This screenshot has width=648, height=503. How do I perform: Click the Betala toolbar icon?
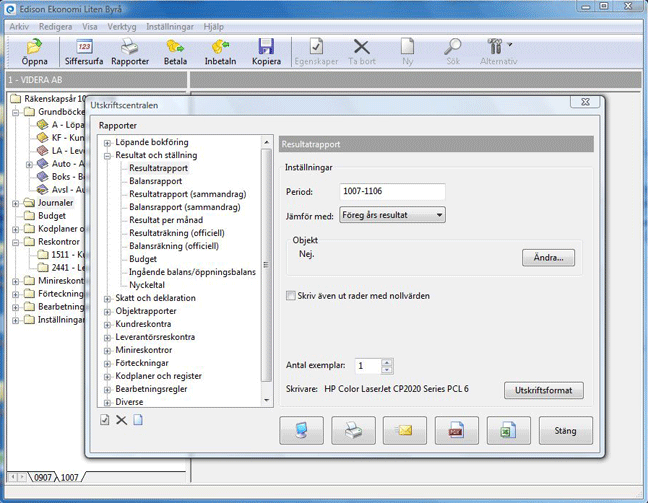tap(175, 52)
